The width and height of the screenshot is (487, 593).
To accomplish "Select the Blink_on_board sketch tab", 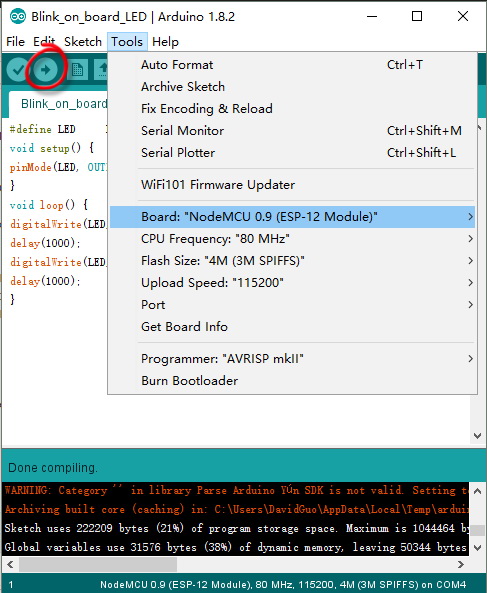I will 59,104.
